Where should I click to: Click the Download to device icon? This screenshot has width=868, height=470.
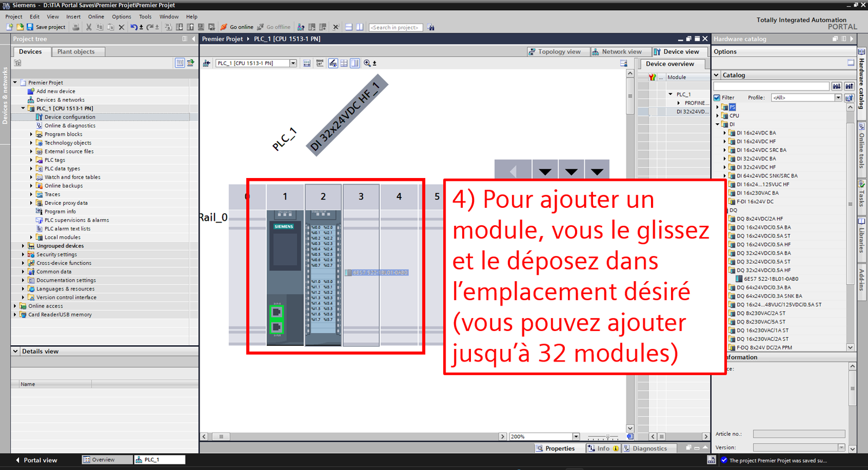point(179,27)
